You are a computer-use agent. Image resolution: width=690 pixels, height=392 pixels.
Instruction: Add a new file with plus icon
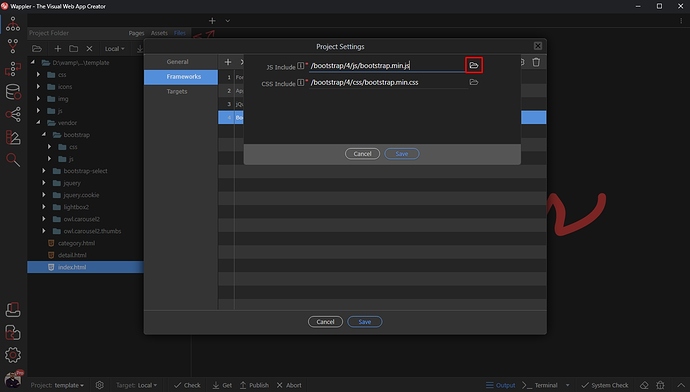57,48
